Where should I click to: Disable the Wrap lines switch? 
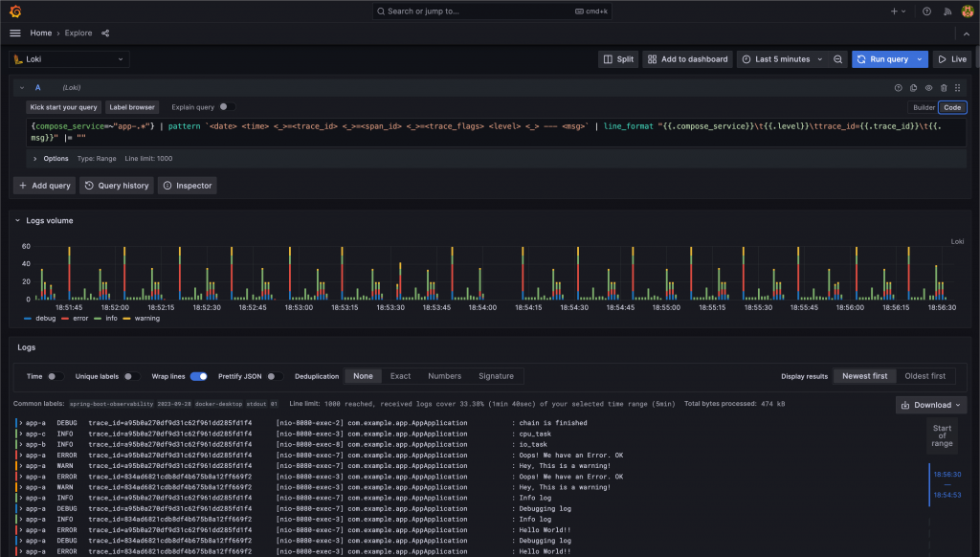[199, 376]
